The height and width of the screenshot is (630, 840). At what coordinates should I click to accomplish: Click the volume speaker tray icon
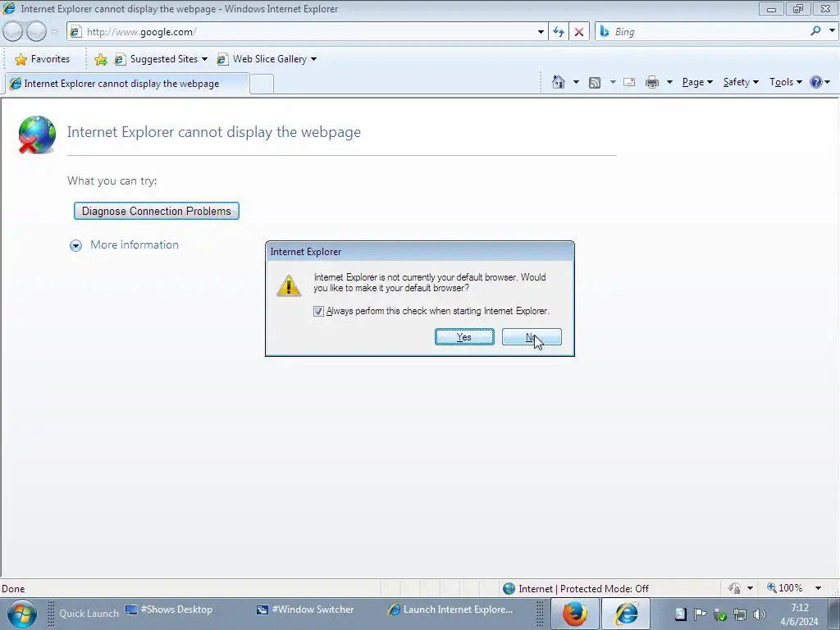pyautogui.click(x=760, y=614)
